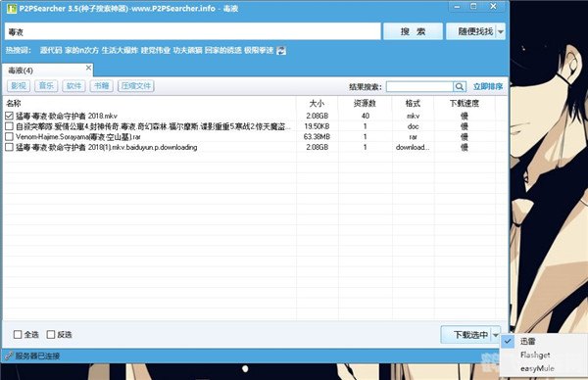
Task: Click the 下载选中 download button
Action: click(470, 335)
